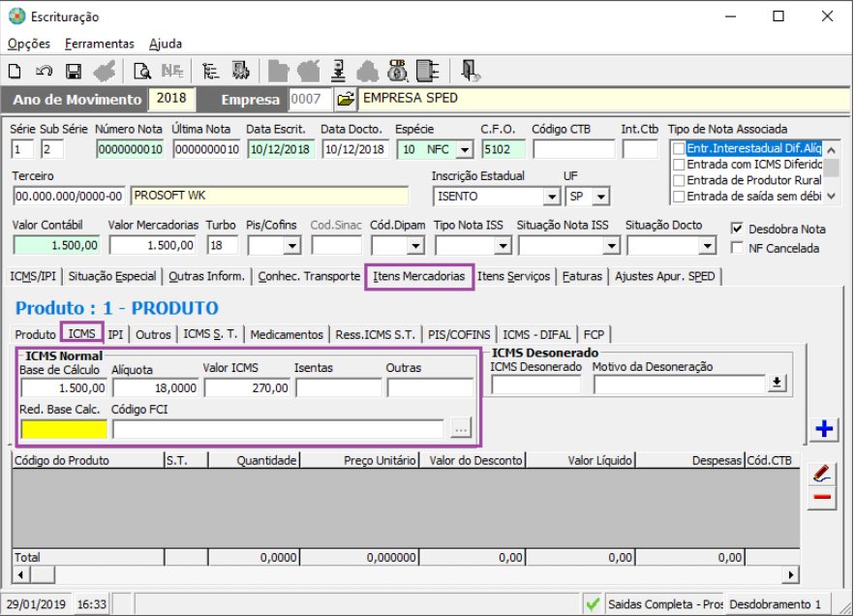Viewport: 854px width, 616px height.
Task: Click the exit door toolbar icon
Action: pos(471,71)
